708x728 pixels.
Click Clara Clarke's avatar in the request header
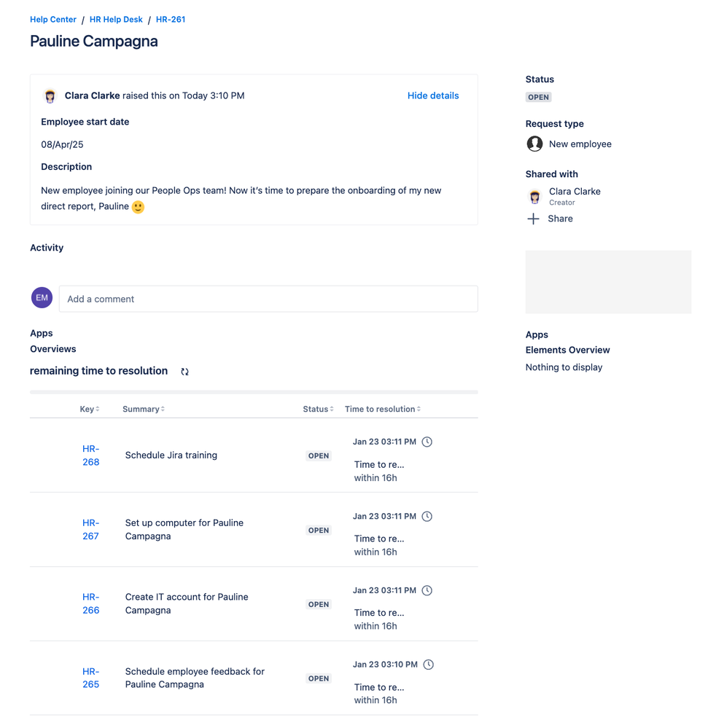[x=50, y=95]
